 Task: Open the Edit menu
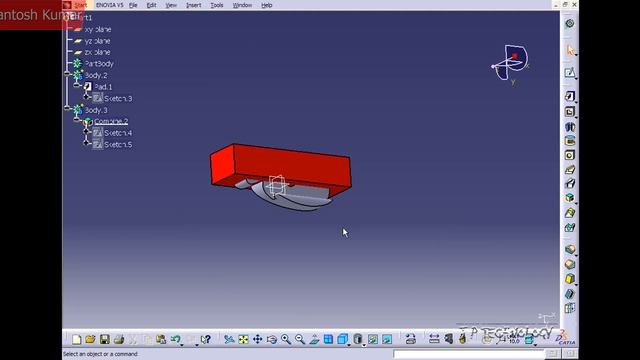tap(151, 5)
